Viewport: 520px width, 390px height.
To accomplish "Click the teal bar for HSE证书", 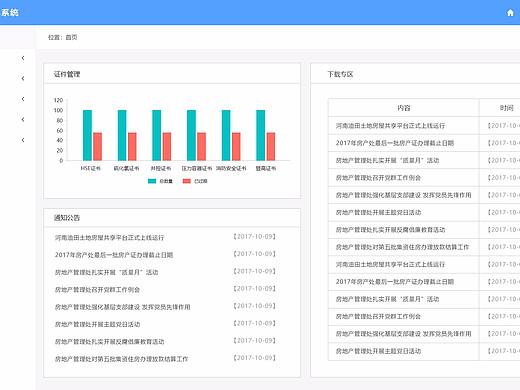I will (87, 135).
